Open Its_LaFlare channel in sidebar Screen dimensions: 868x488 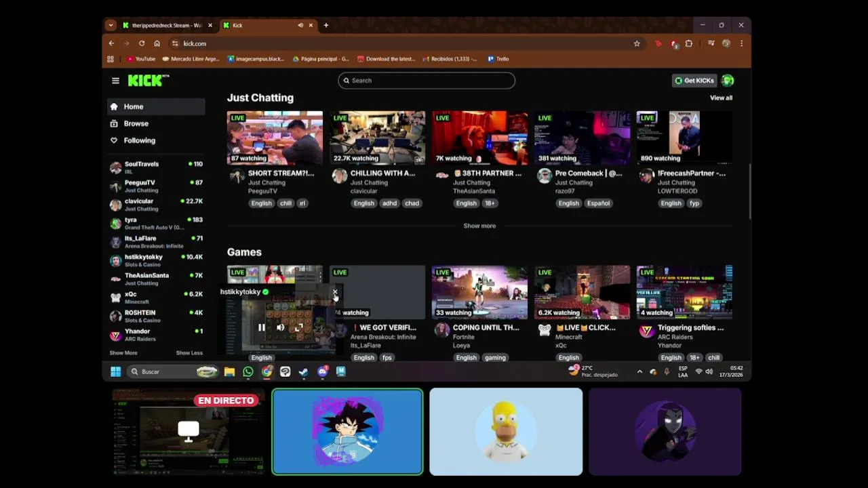coord(156,242)
